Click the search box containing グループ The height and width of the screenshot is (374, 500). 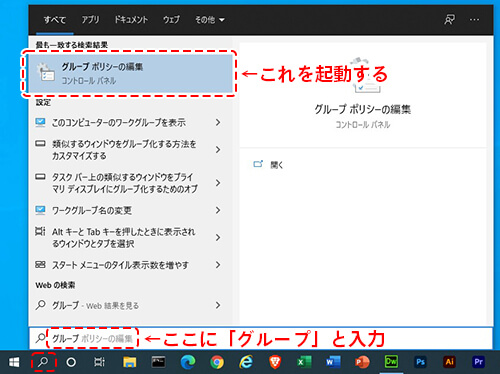click(x=260, y=338)
